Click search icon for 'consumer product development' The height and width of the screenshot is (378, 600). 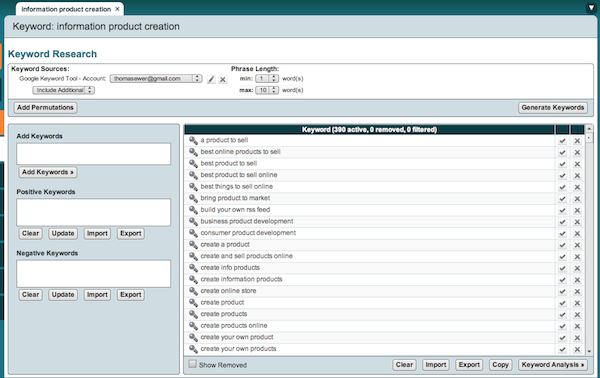coord(193,233)
